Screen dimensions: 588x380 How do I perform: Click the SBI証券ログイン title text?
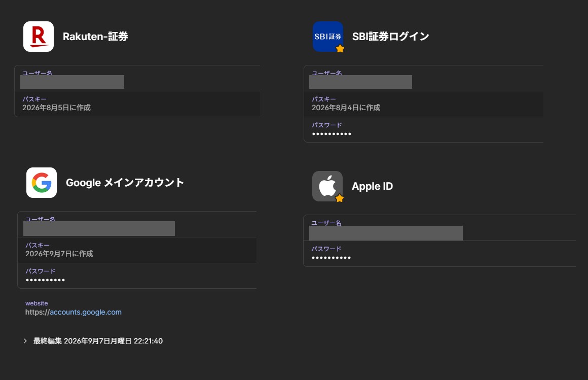coord(390,37)
